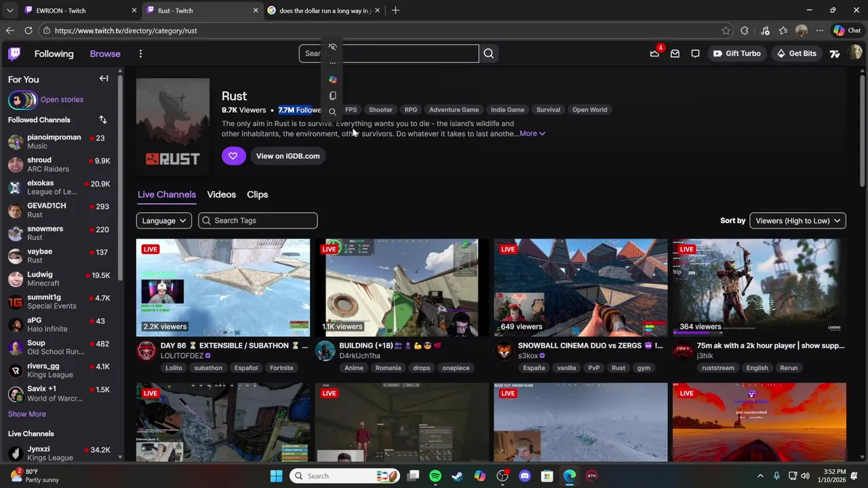Viewport: 868px width, 488px height.
Task: Expand followed channels with Show More
Action: [x=27, y=414]
